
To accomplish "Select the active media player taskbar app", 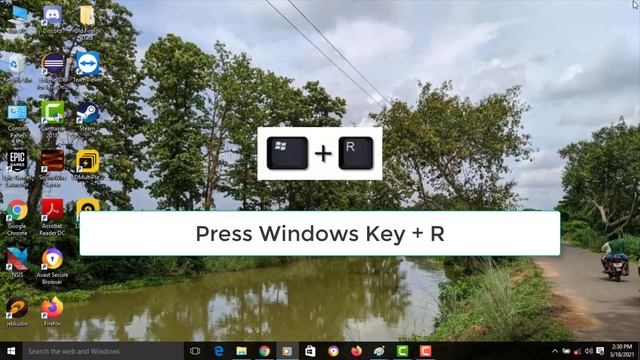I will pyautogui.click(x=287, y=351).
